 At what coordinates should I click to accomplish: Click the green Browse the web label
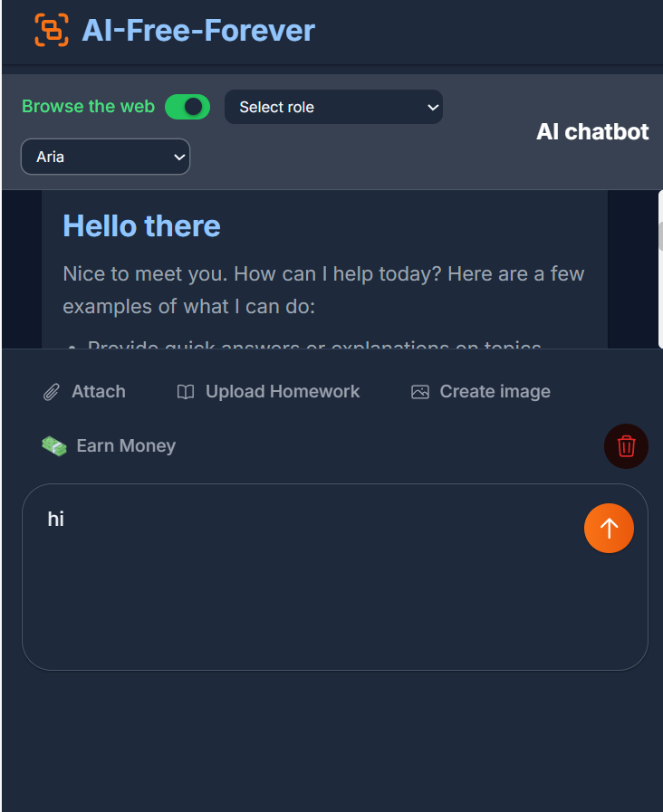88,106
